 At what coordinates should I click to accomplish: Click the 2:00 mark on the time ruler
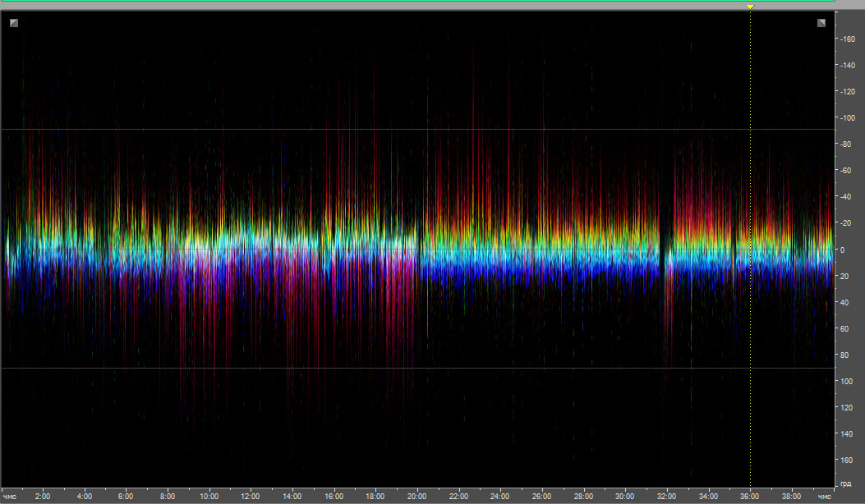pos(43,497)
